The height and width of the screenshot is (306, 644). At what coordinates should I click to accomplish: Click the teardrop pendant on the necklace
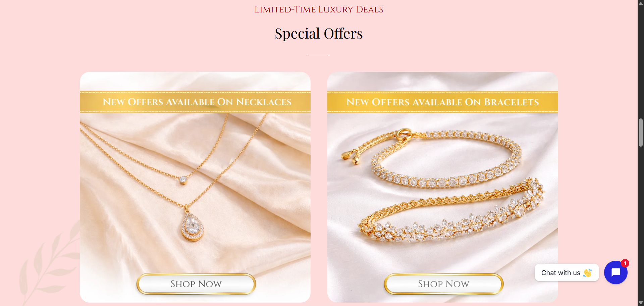click(x=192, y=225)
